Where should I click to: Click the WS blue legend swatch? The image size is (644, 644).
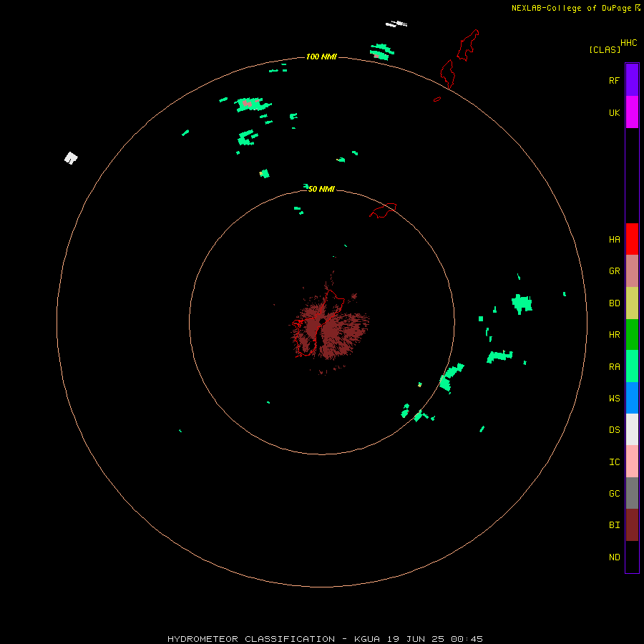pos(632,398)
